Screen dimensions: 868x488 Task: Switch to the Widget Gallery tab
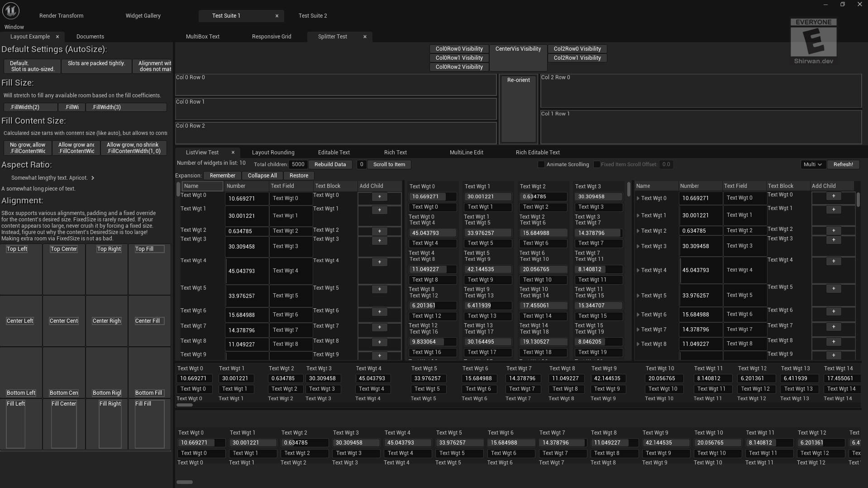[x=143, y=16]
